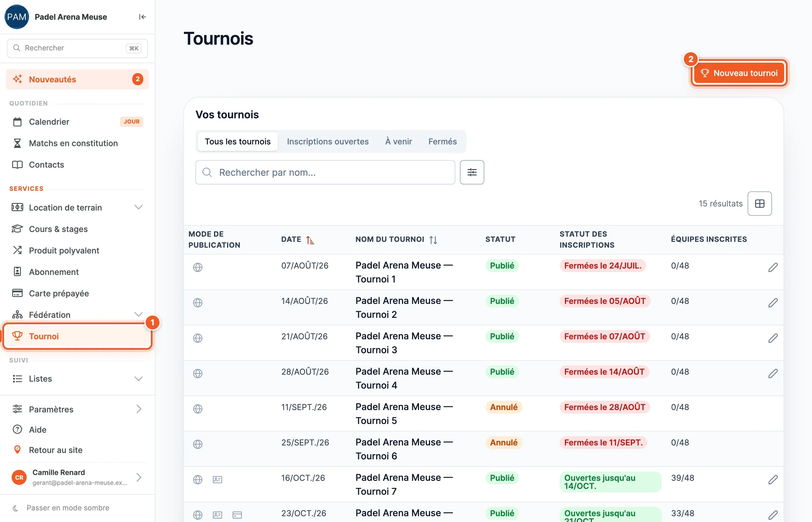Focus Rechercher par nom field
Image resolution: width=812 pixels, height=522 pixels.
pos(325,172)
